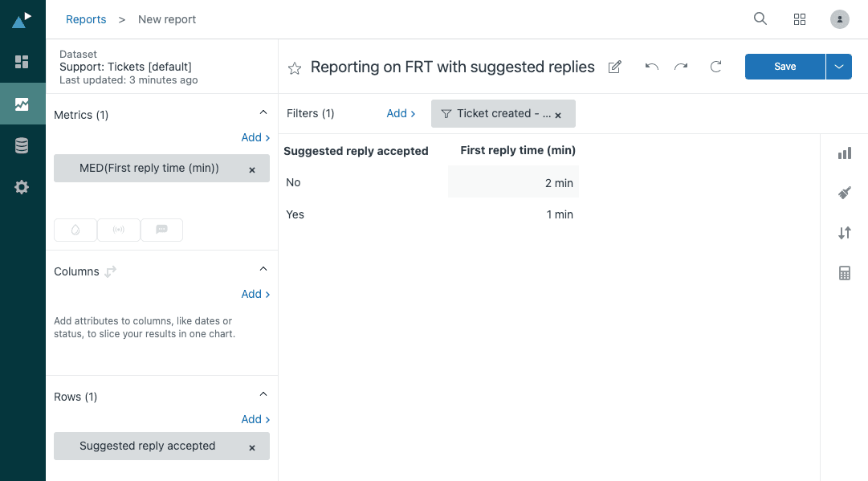The width and height of the screenshot is (868, 481).
Task: Toggle the star to favorite the report
Action: [295, 69]
